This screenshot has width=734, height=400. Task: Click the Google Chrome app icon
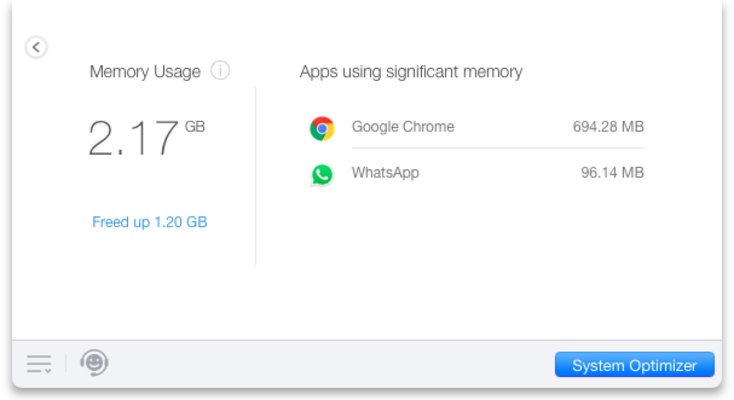click(x=322, y=128)
